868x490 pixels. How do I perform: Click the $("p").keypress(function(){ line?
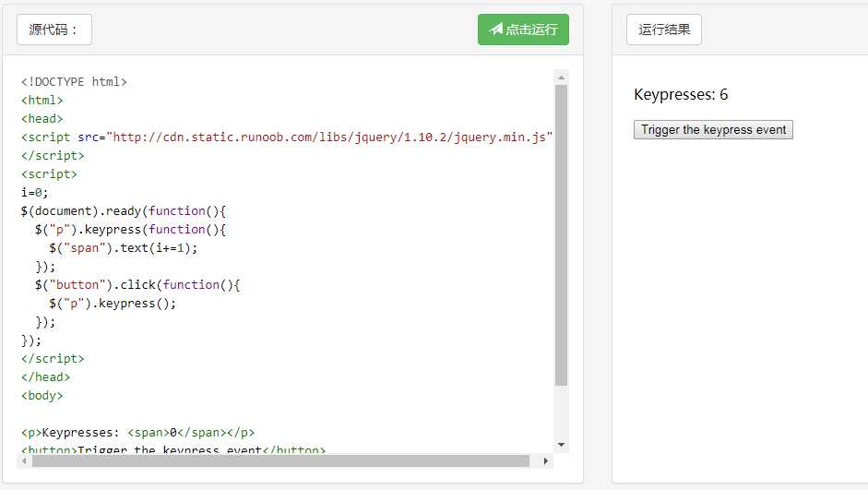130,229
